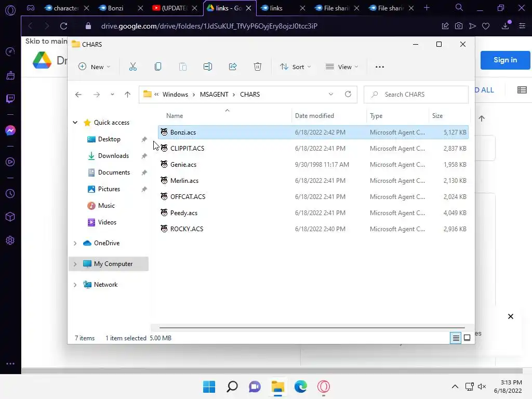The height and width of the screenshot is (399, 532).
Task: Click the Rename icon in Explorer toolbar
Action: pos(208,67)
